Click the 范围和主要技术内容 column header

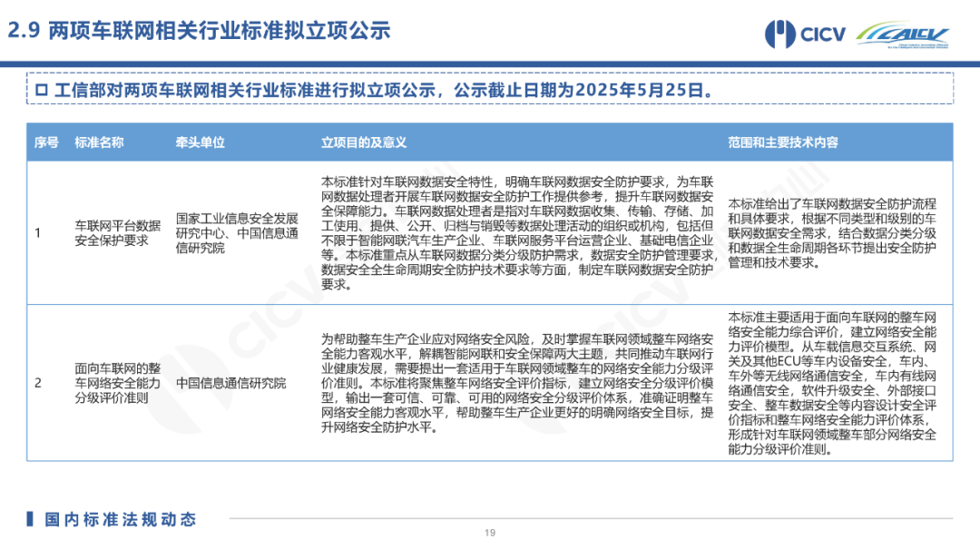(783, 142)
